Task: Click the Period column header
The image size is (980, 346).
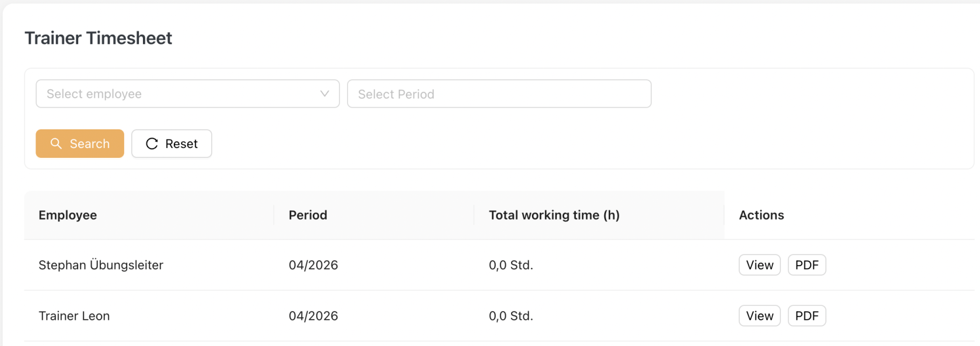Action: [x=308, y=215]
